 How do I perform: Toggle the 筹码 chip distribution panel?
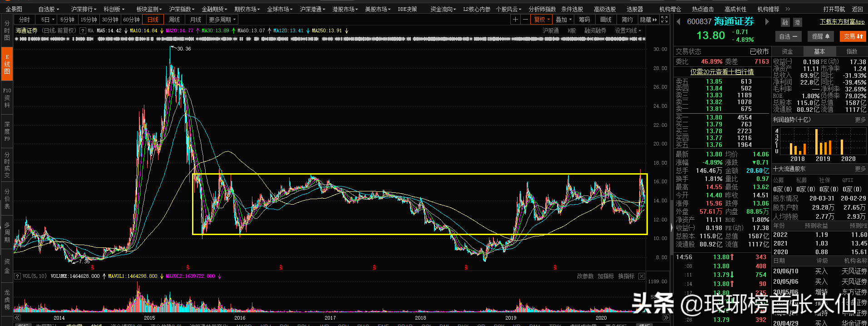click(x=584, y=20)
